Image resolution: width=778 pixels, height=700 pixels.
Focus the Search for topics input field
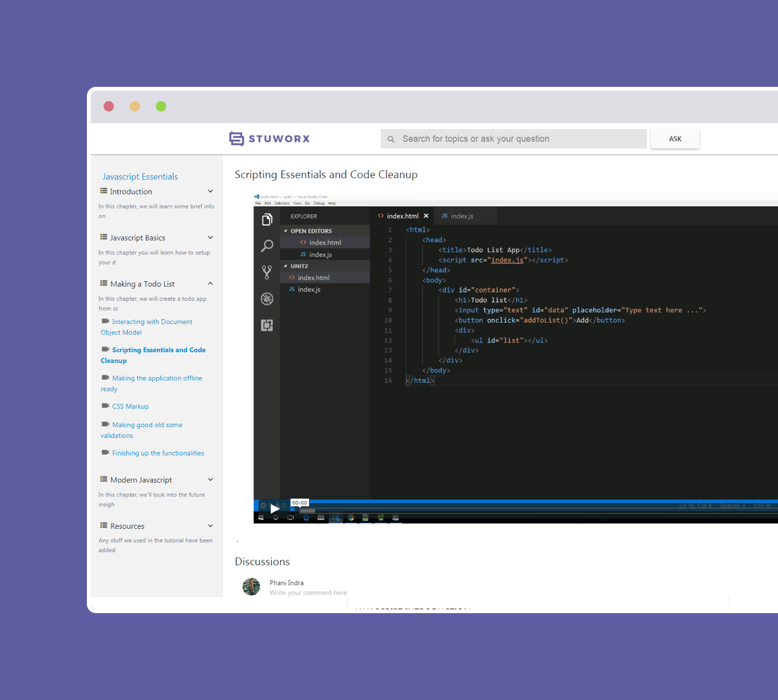tap(513, 139)
